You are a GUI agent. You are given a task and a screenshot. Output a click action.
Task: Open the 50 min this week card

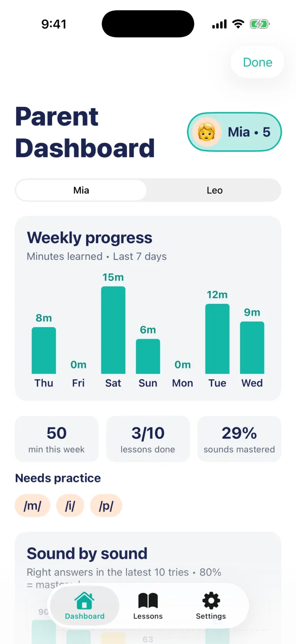tap(57, 439)
